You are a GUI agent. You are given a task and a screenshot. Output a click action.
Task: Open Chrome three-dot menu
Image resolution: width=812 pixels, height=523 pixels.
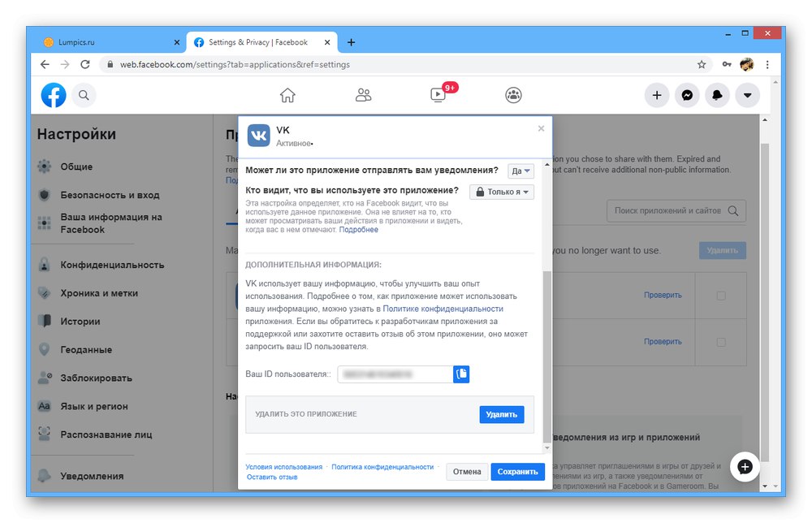pos(767,65)
